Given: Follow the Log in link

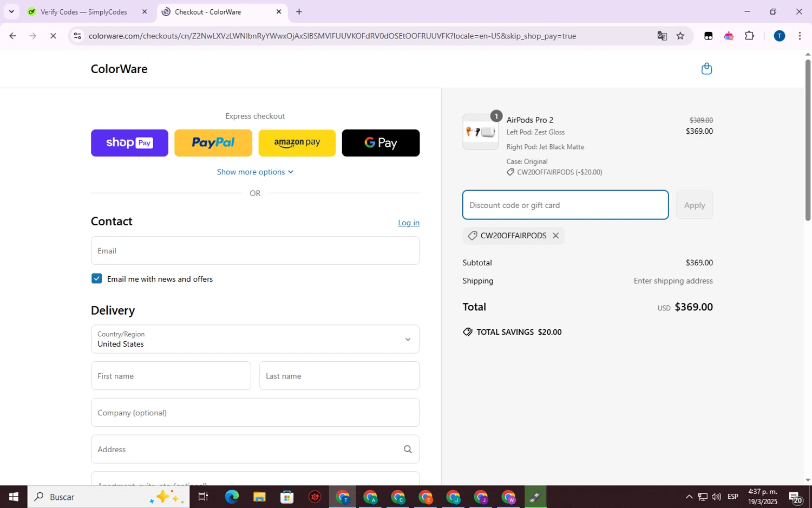Looking at the screenshot, I should (409, 223).
